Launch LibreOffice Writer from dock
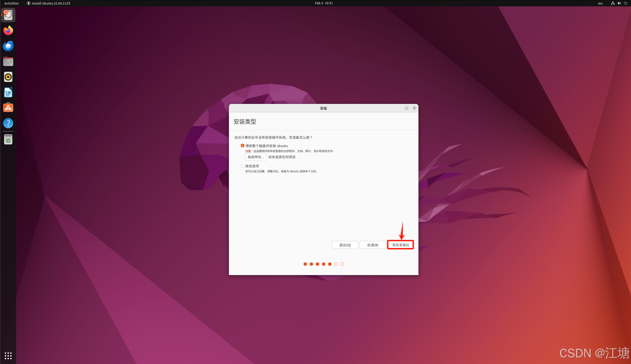This screenshot has height=364, width=631. point(8,93)
